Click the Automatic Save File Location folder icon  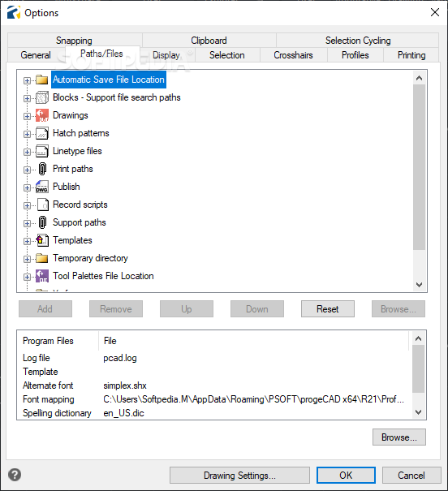[x=41, y=80]
